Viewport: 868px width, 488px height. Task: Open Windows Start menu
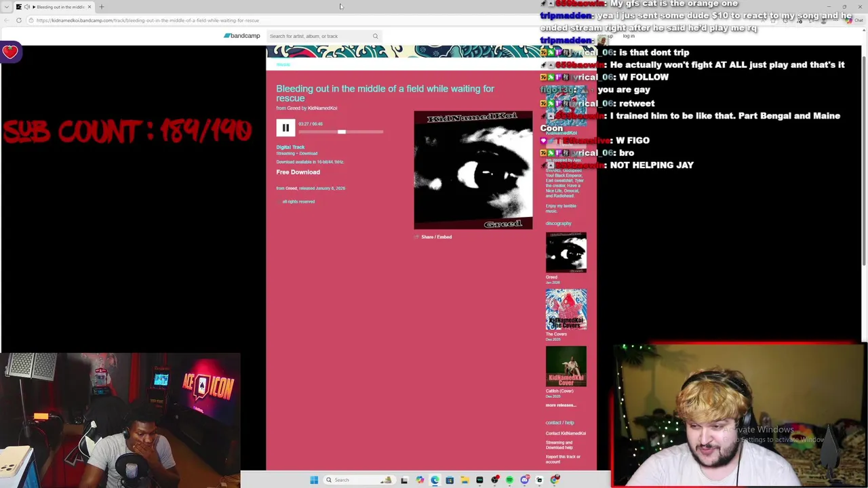click(x=314, y=480)
